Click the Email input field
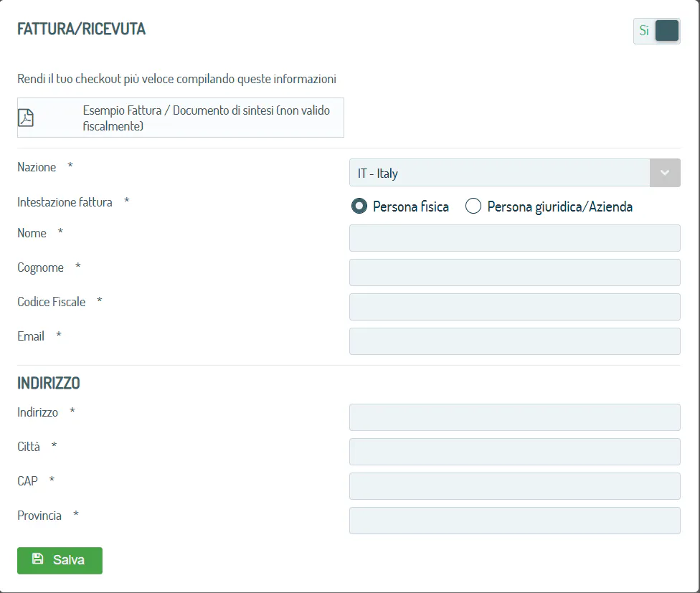This screenshot has height=593, width=700. point(515,341)
